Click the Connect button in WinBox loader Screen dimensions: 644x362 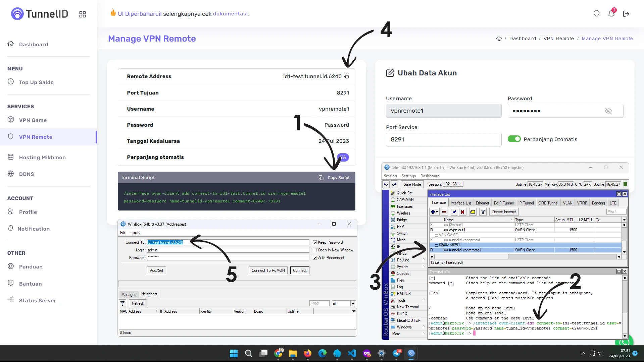[300, 270]
